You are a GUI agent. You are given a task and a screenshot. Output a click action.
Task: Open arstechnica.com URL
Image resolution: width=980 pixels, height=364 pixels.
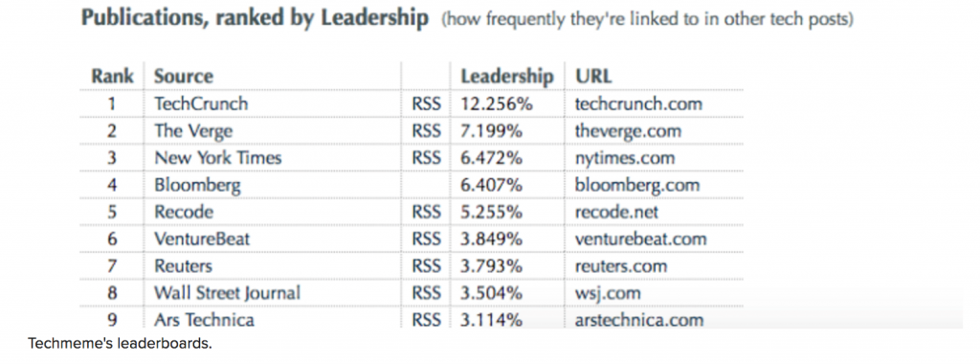[638, 321]
